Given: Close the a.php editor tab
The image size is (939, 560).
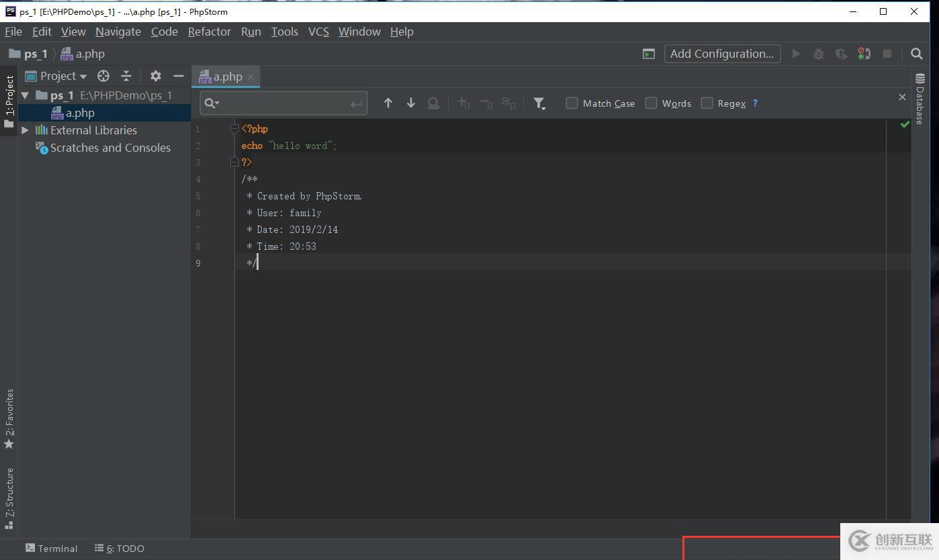Looking at the screenshot, I should [x=251, y=77].
